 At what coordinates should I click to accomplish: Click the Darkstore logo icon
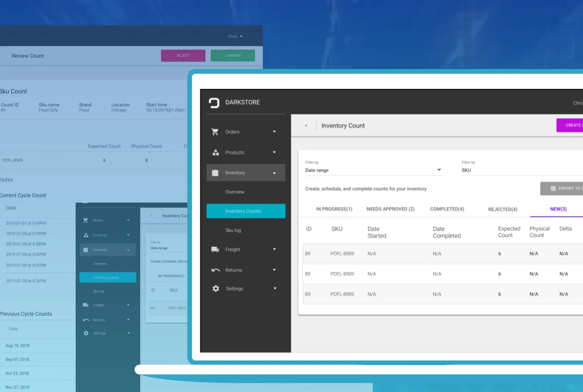tap(214, 102)
